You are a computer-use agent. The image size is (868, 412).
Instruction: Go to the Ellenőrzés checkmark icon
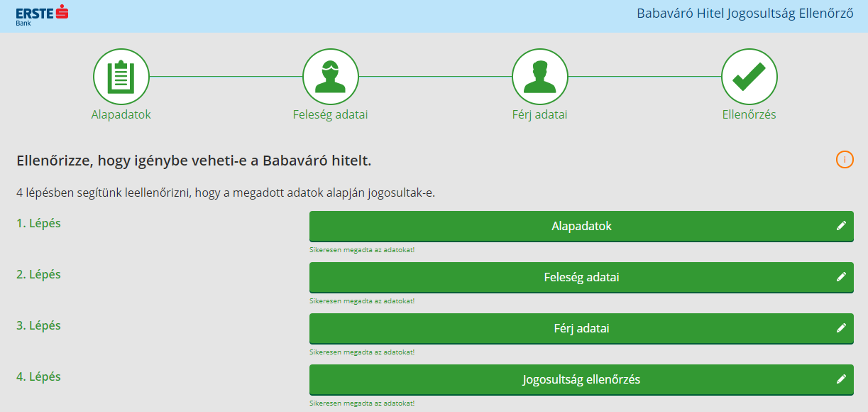pos(749,77)
